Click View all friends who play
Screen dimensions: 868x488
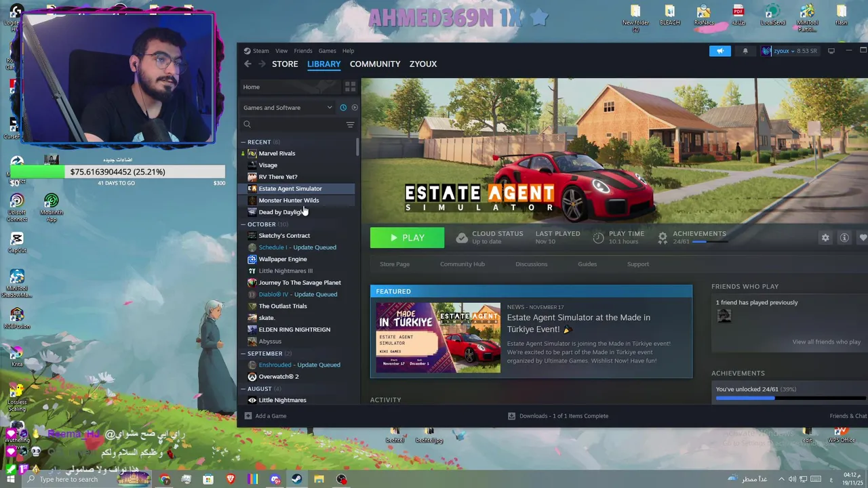(826, 342)
